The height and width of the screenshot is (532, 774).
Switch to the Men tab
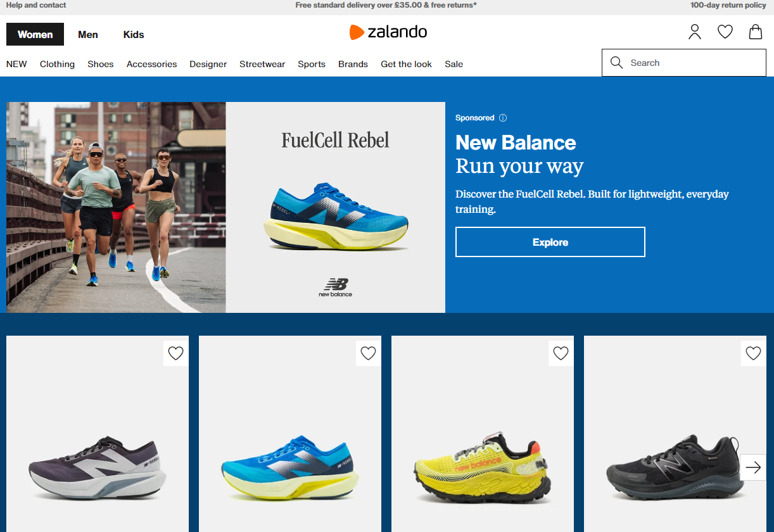[x=88, y=35]
